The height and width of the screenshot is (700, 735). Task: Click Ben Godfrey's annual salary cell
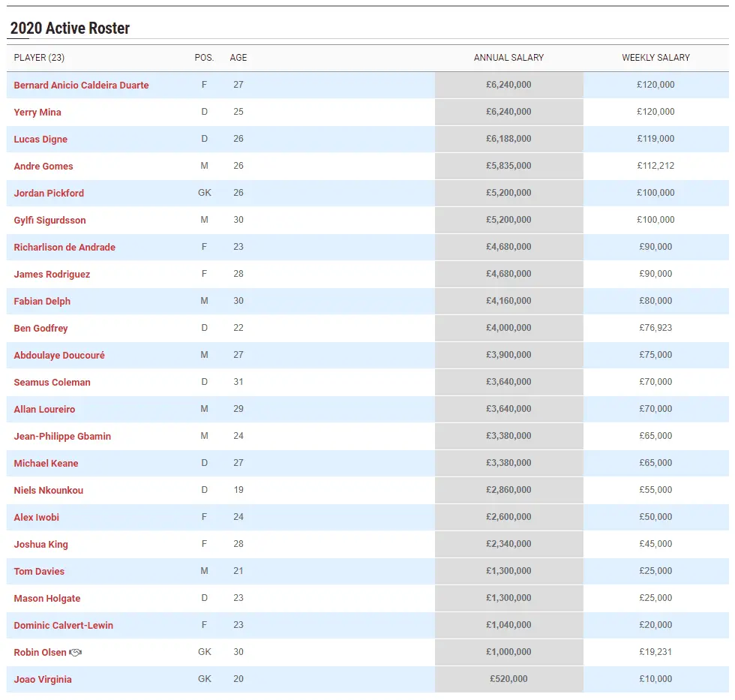point(508,328)
